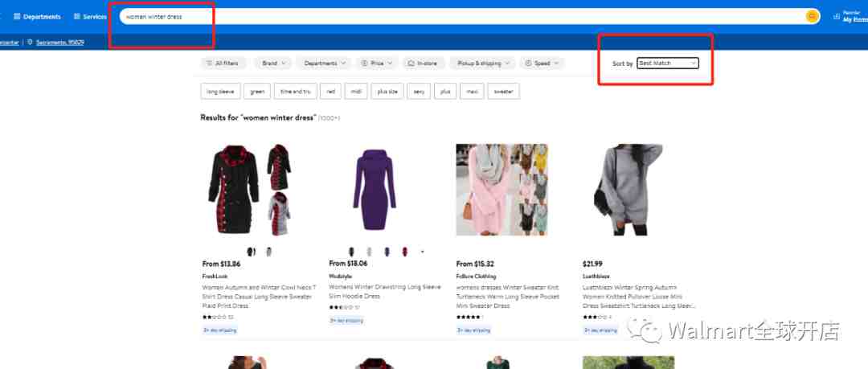This screenshot has height=369, width=868.
Task: Expand the Pickup & shipping filter dropdown
Action: [483, 64]
